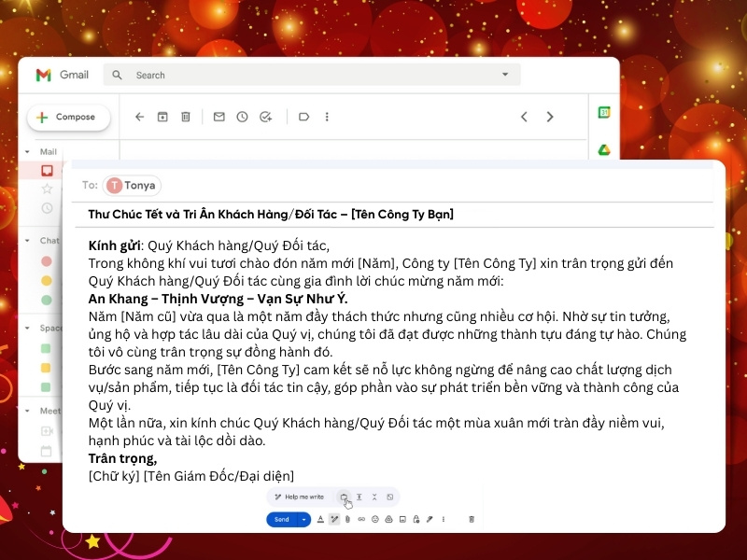The width and height of the screenshot is (747, 560).
Task: Open Google Calendar from side panel
Action: point(604,113)
